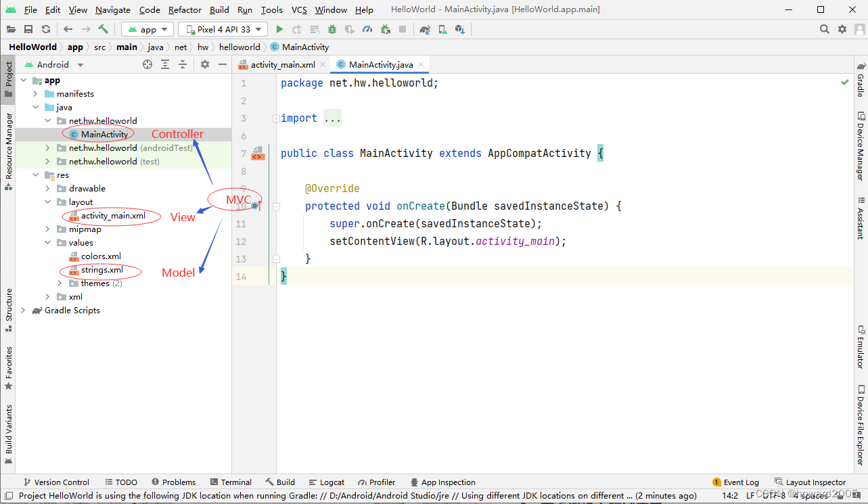Click the Save All floppy icon
Viewport: 868px width, 504px height.
pyautogui.click(x=28, y=29)
